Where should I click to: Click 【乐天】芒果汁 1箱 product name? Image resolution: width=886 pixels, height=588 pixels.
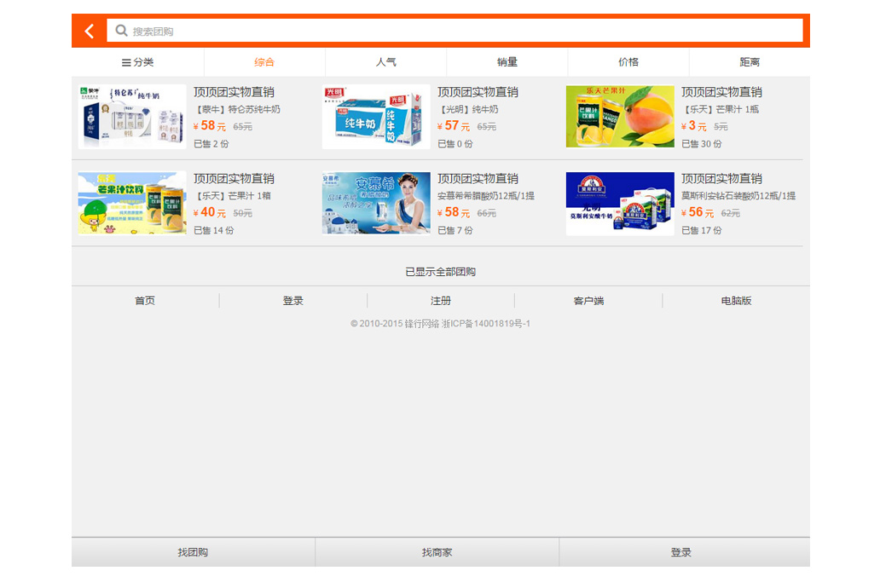click(232, 196)
